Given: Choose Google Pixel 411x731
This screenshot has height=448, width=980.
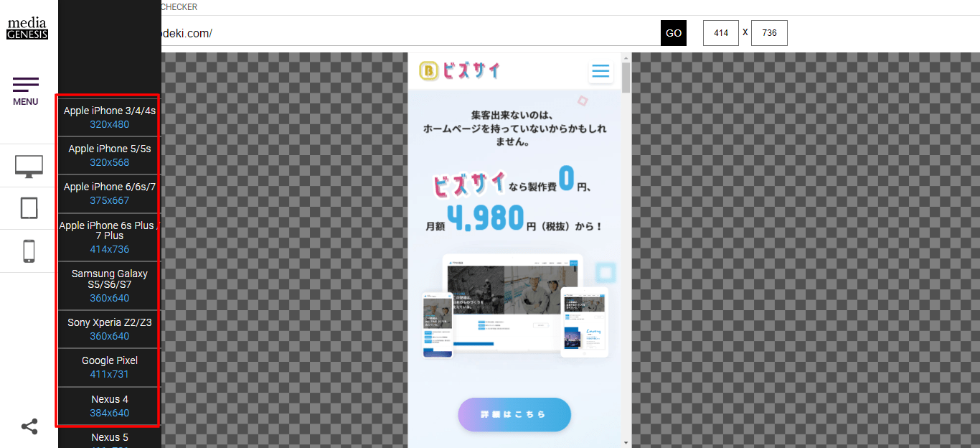Looking at the screenshot, I should coord(110,367).
